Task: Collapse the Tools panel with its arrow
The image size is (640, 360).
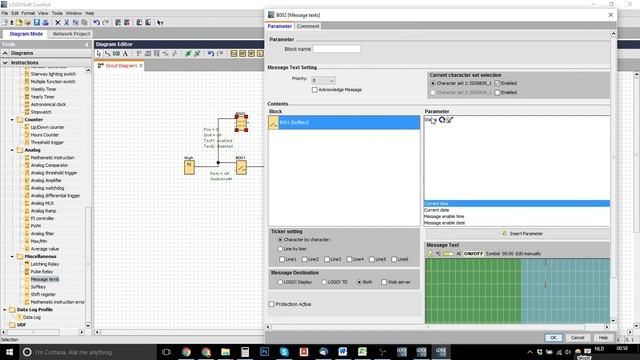Action: coord(87,44)
